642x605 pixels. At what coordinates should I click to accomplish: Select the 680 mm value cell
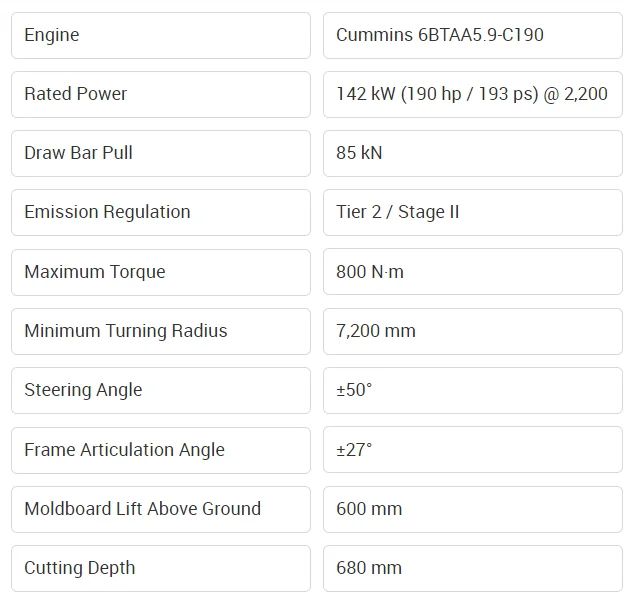472,568
